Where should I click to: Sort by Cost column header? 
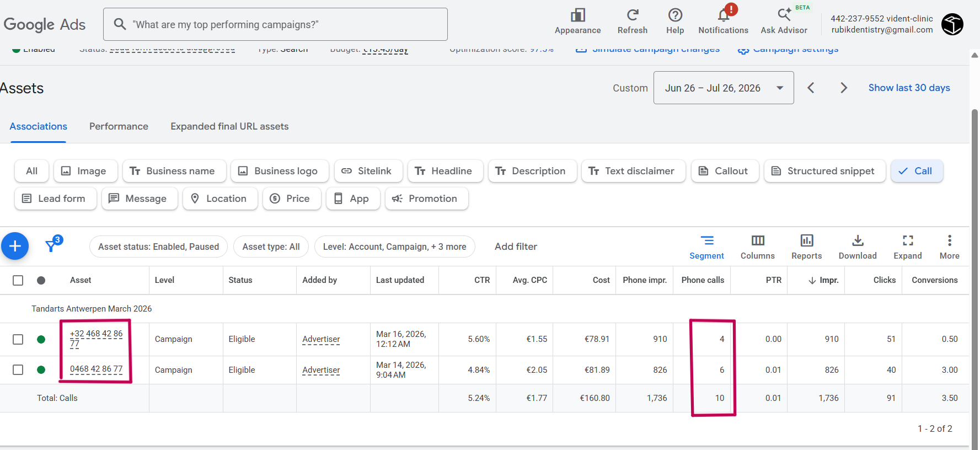coord(601,280)
